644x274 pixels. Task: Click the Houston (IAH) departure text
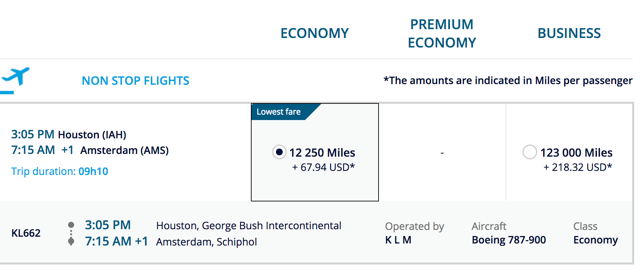pyautogui.click(x=92, y=135)
